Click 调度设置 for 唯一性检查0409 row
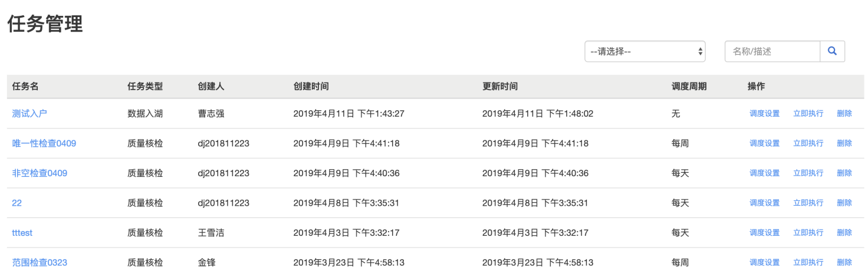The width and height of the screenshot is (868, 277). (x=765, y=143)
